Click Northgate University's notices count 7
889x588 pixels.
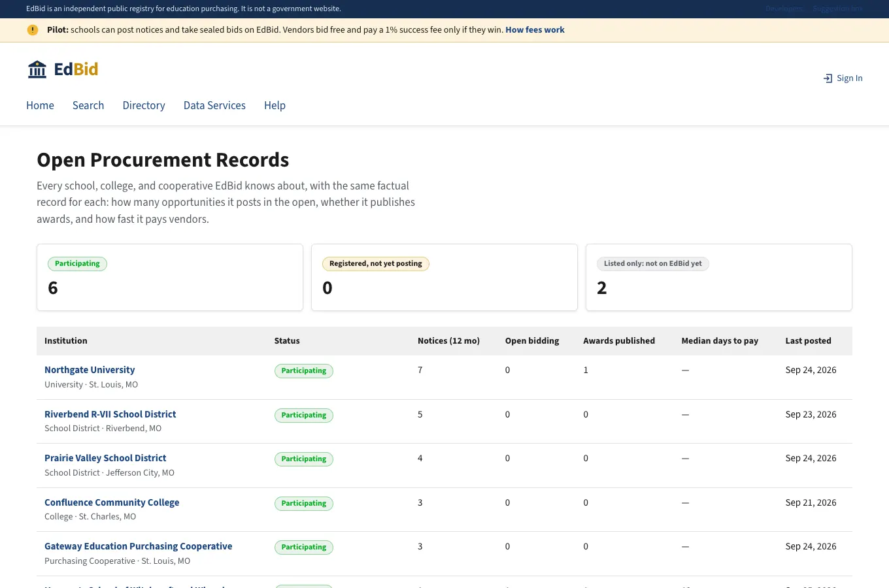point(420,370)
